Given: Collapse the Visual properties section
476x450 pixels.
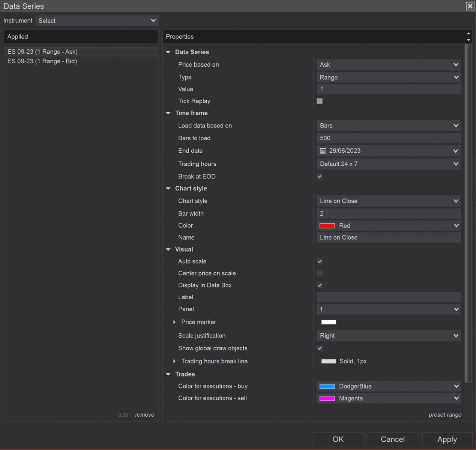Looking at the screenshot, I should click(168, 249).
